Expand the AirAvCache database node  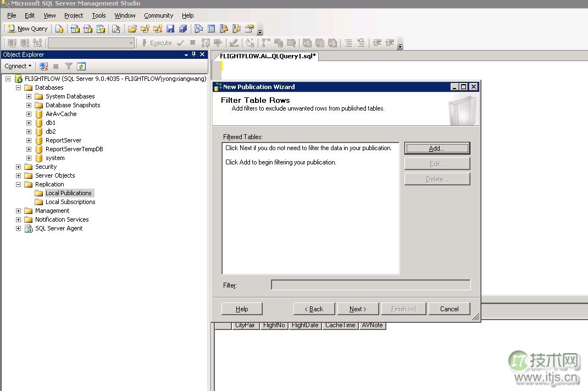click(29, 114)
